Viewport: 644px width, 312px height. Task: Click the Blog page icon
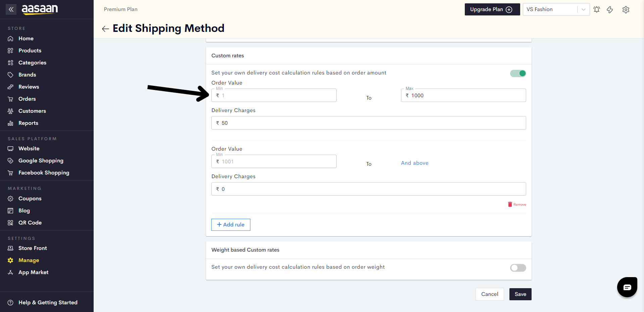[10, 211]
